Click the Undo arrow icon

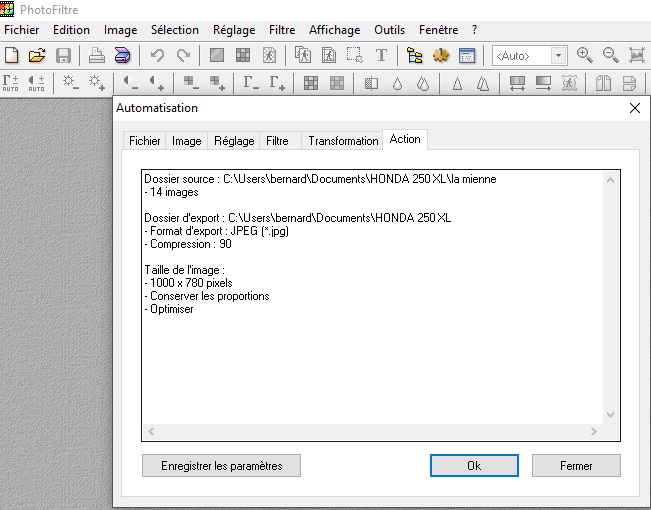[x=157, y=55]
